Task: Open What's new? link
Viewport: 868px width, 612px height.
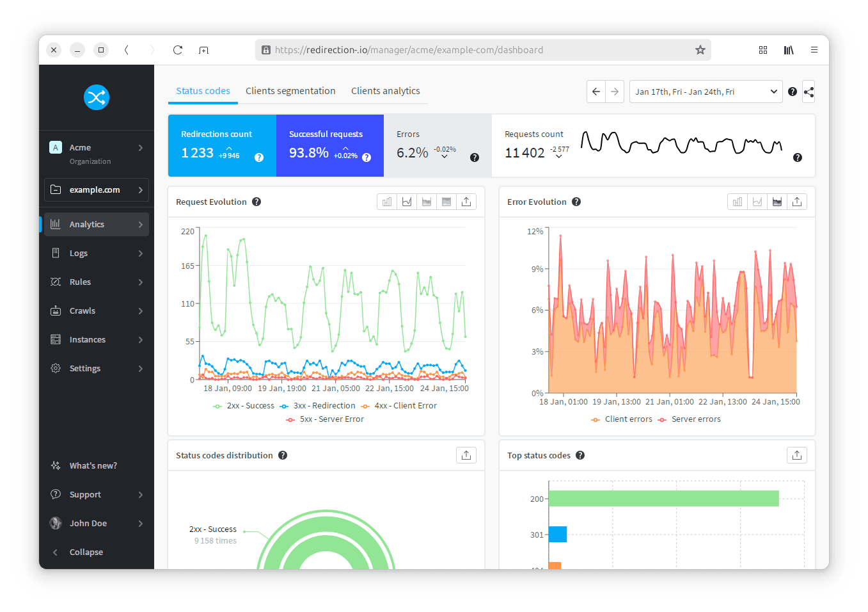Action: (93, 465)
